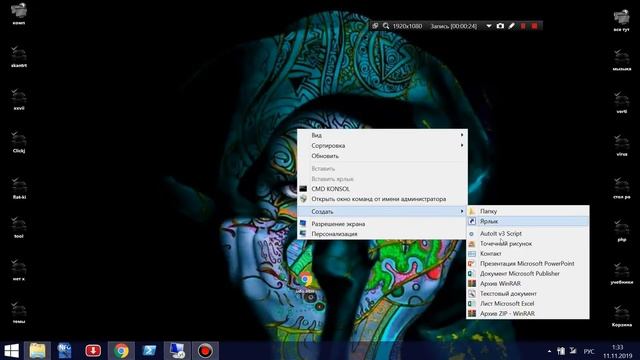Select desktop icon verti

tap(622, 103)
